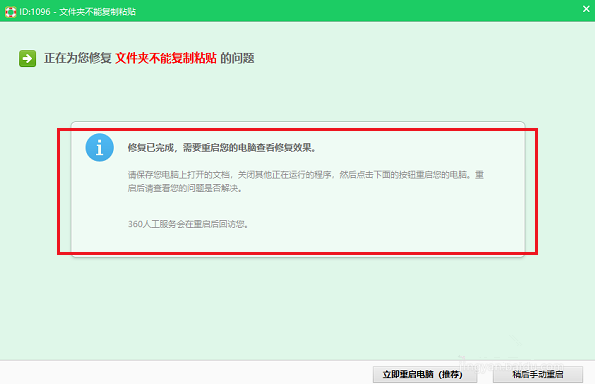Click heading text 正在为您修复

pyautogui.click(x=77, y=58)
